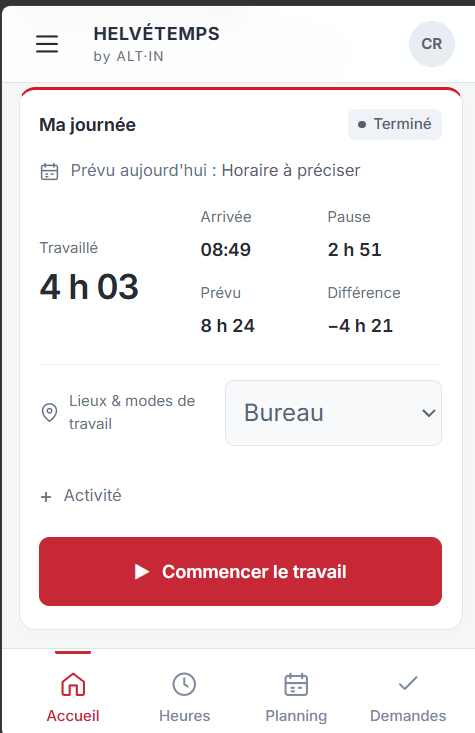
Task: Click the 4 h 03 worked time value
Action: (x=89, y=287)
